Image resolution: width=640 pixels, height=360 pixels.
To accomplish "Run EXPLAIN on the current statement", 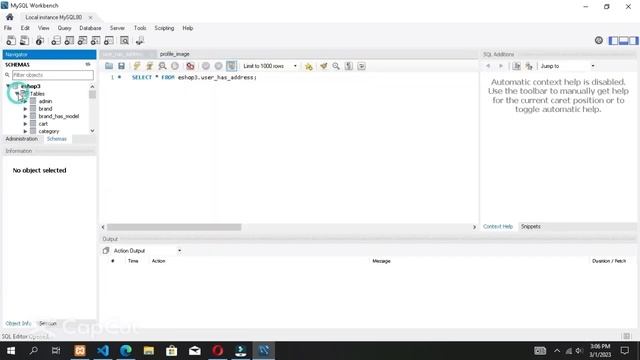I will pos(162,66).
